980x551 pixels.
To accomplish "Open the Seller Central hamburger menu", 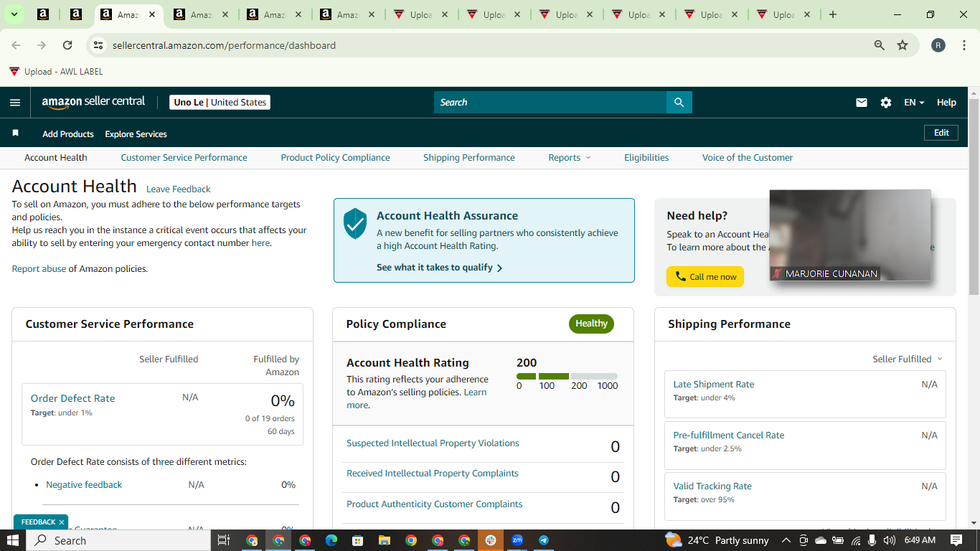I will [15, 103].
